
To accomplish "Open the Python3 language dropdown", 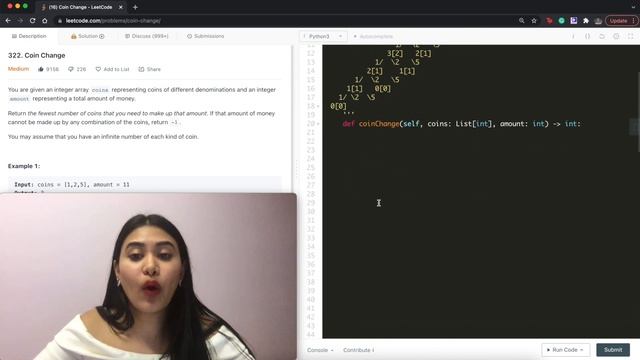I will tap(323, 36).
